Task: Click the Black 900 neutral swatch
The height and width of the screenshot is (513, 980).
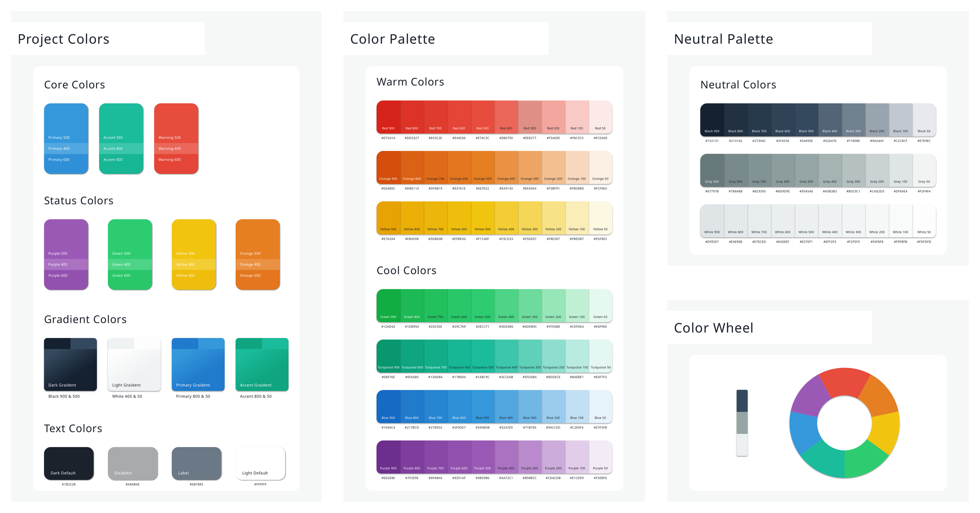Action: (x=712, y=119)
